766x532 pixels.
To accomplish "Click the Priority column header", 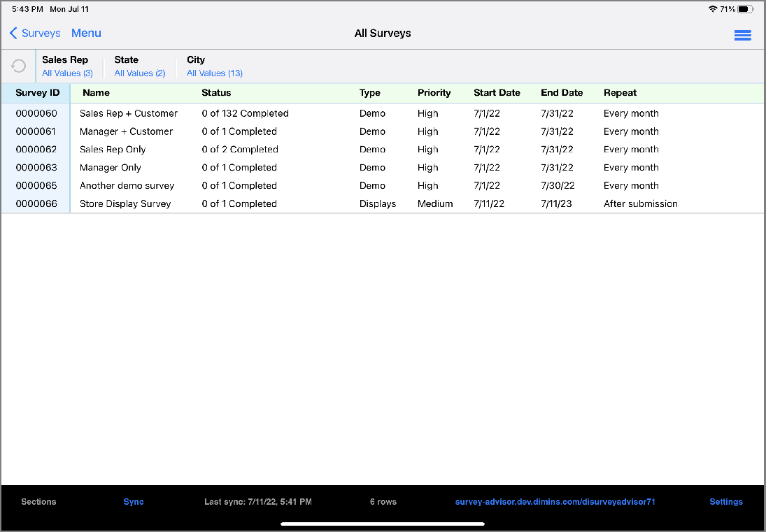I will coord(434,93).
